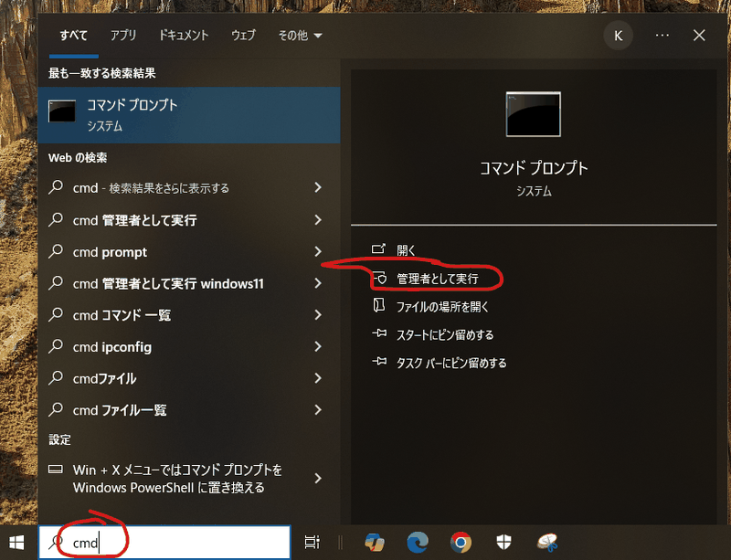Expand arrow for cmd ファイル一覧 suggestion
This screenshot has height=560, width=731.
(x=318, y=410)
